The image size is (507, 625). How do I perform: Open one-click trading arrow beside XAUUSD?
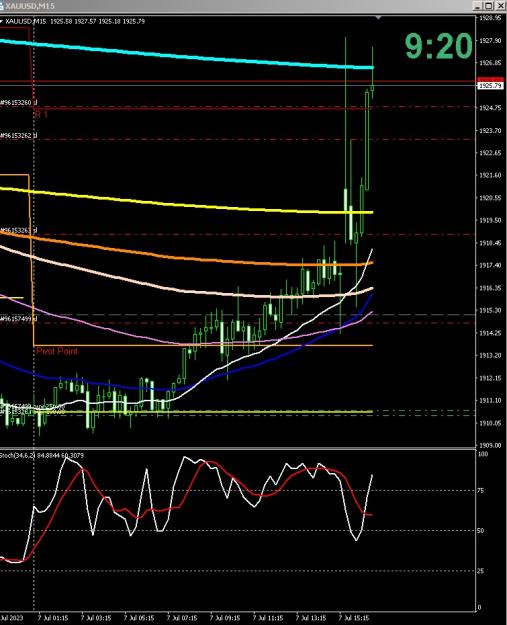coord(2,22)
